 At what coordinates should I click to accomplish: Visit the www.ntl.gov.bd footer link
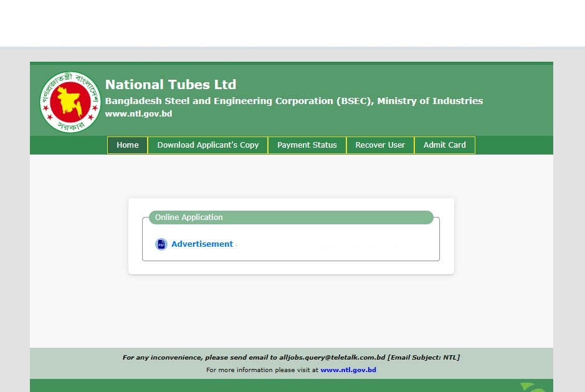point(348,370)
